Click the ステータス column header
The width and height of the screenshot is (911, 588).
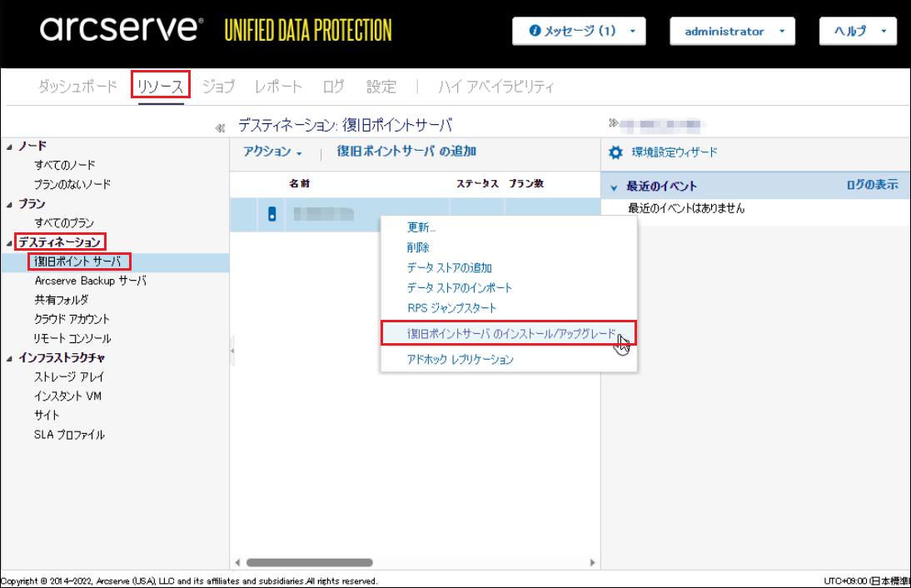click(x=478, y=183)
